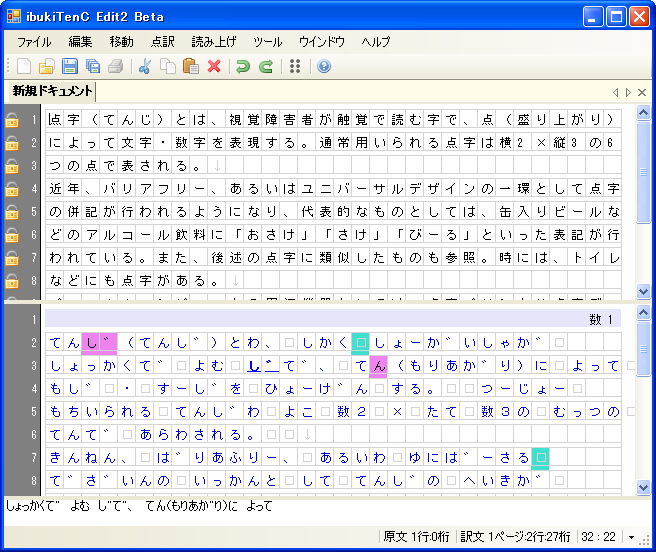The image size is (656, 552).
Task: Click the reading preview text at bottom
Action: [138, 507]
